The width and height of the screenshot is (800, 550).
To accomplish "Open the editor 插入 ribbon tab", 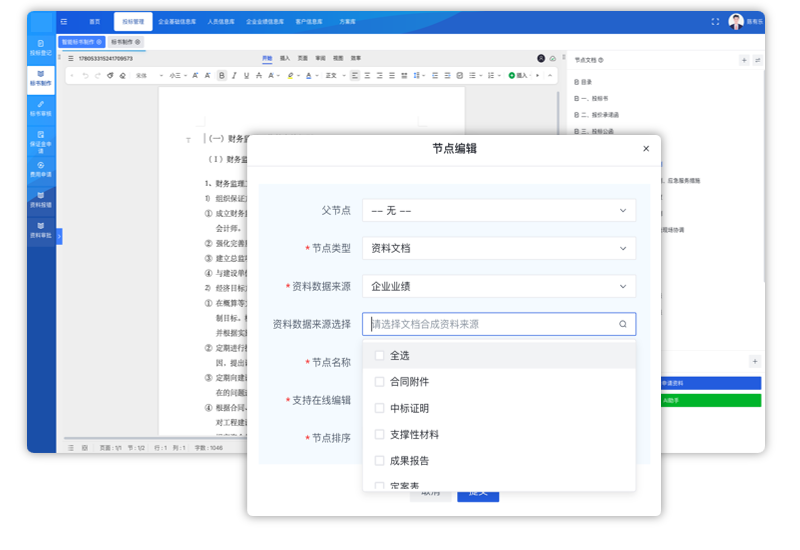I will pyautogui.click(x=285, y=58).
